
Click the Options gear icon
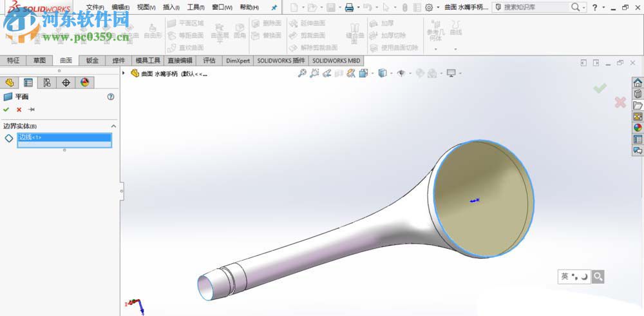[x=429, y=7]
